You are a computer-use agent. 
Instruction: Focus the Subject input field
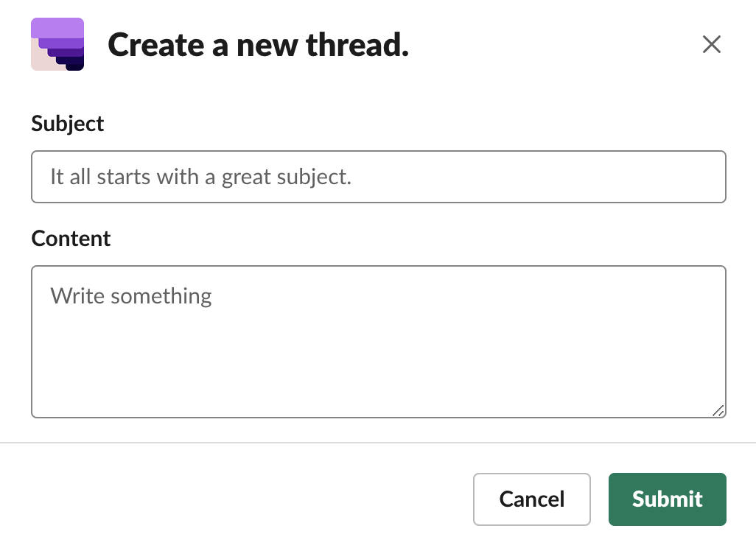378,177
